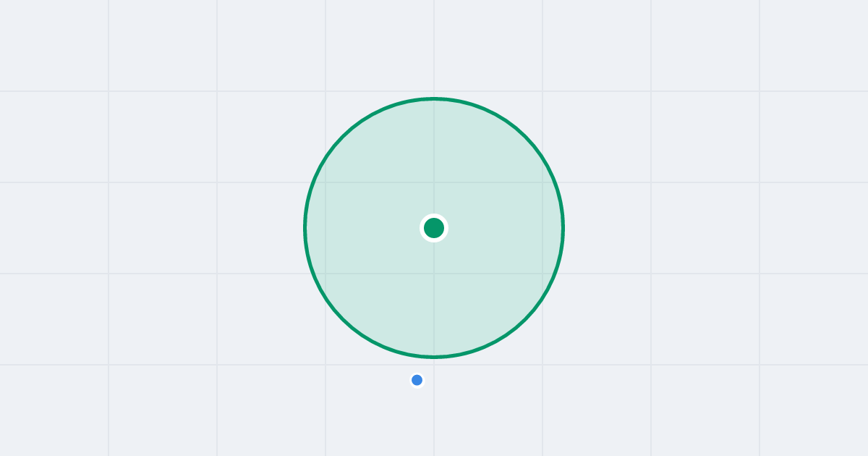Click empty map background in the upper right corner

point(814,43)
